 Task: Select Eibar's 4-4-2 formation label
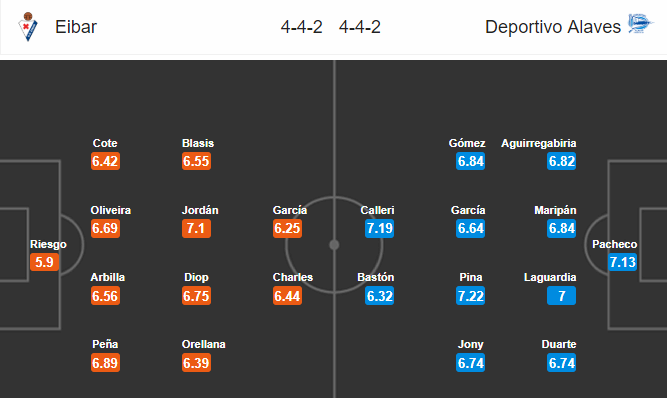(x=302, y=27)
